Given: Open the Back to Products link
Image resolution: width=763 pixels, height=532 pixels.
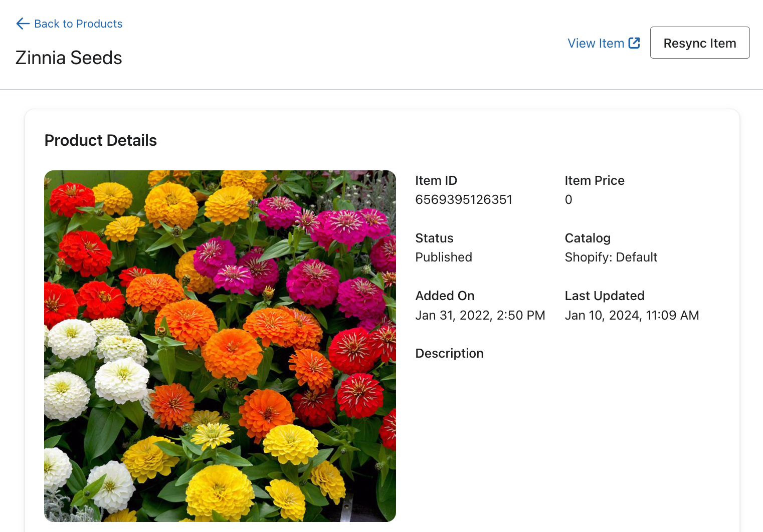Looking at the screenshot, I should point(78,24).
